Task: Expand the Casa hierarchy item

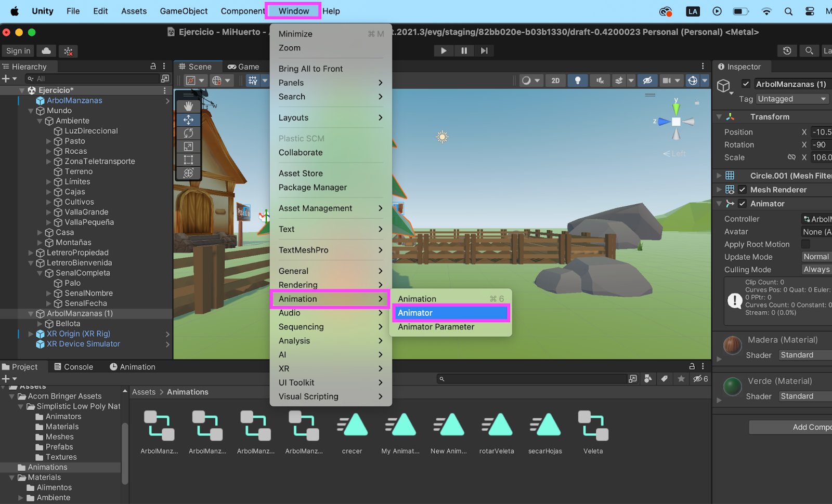Action: click(40, 232)
